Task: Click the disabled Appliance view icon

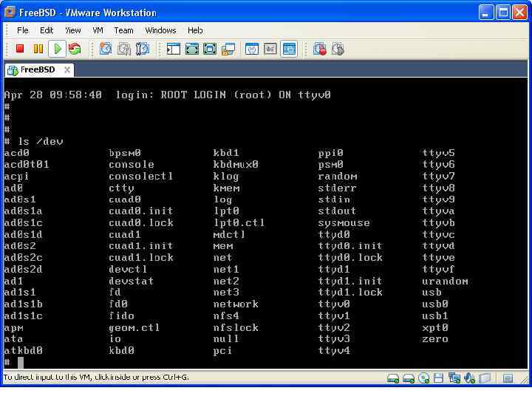Action: click(x=270, y=50)
